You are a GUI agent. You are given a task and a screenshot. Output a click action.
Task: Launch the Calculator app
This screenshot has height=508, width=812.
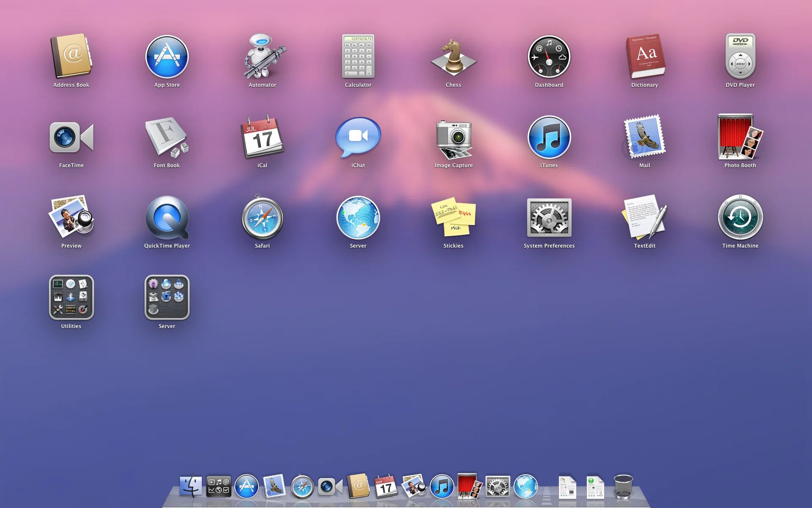358,56
